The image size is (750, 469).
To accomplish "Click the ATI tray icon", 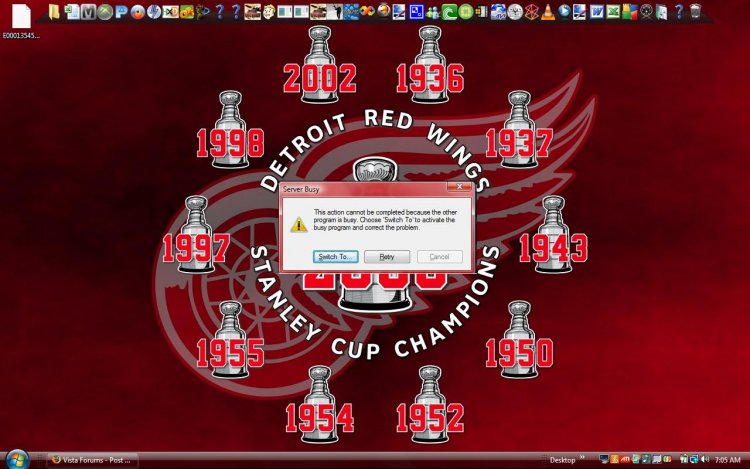I will (625, 459).
